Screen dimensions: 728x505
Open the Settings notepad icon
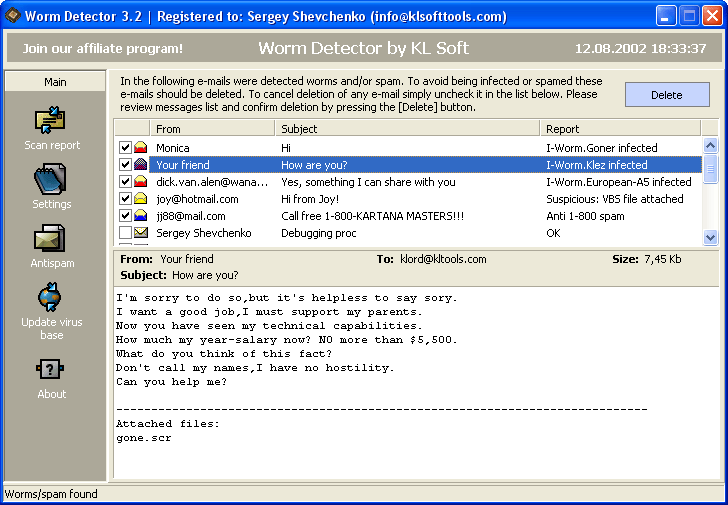pos(50,179)
